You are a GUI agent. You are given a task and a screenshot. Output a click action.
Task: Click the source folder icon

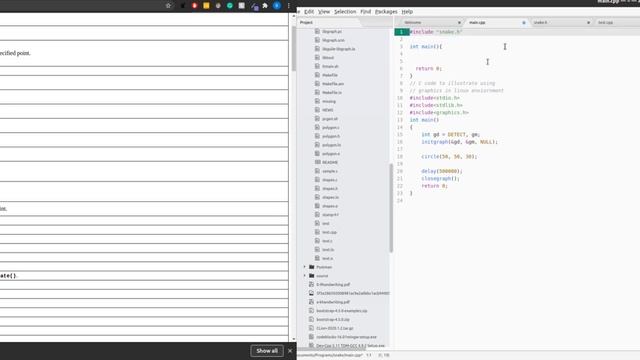coord(311,276)
